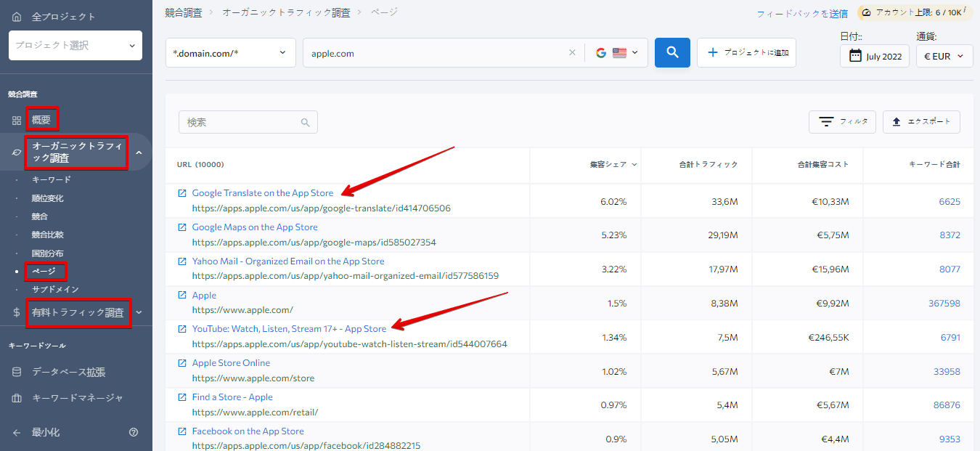Open external link icon for Yahoo Mail row
The image size is (980, 451).
tap(182, 261)
